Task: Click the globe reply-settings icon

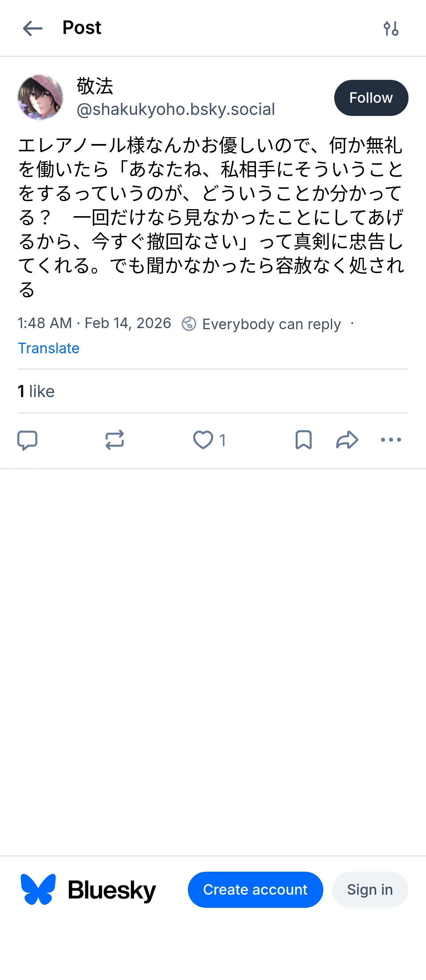Action: pyautogui.click(x=189, y=324)
